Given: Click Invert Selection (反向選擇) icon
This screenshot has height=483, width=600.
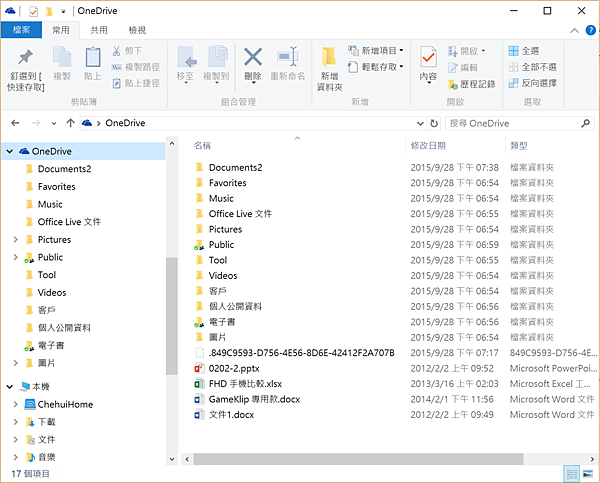Looking at the screenshot, I should tap(514, 83).
